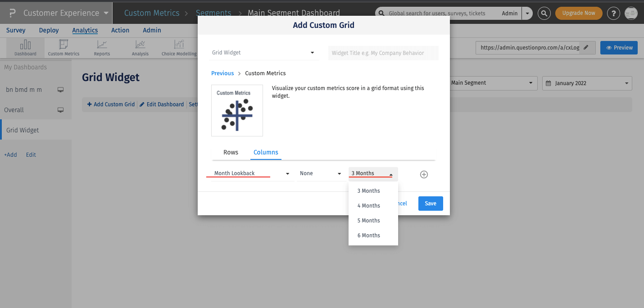The width and height of the screenshot is (644, 308).
Task: Open the calendar icon beside January 2022
Action: point(549,83)
